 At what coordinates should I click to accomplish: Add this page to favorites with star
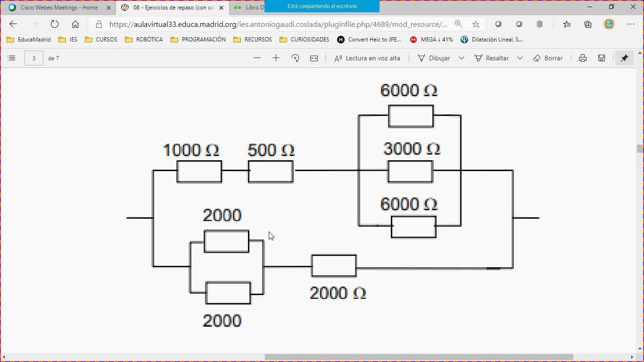tap(476, 24)
